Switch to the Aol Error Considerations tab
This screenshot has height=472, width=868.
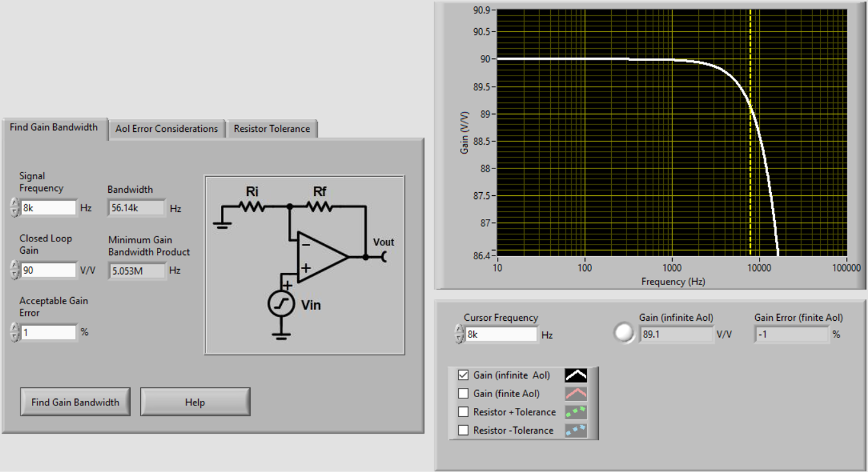pyautogui.click(x=167, y=129)
